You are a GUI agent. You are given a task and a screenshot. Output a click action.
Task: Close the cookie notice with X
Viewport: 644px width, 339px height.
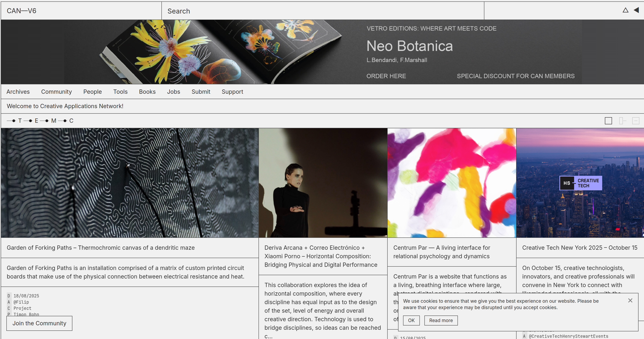630,300
